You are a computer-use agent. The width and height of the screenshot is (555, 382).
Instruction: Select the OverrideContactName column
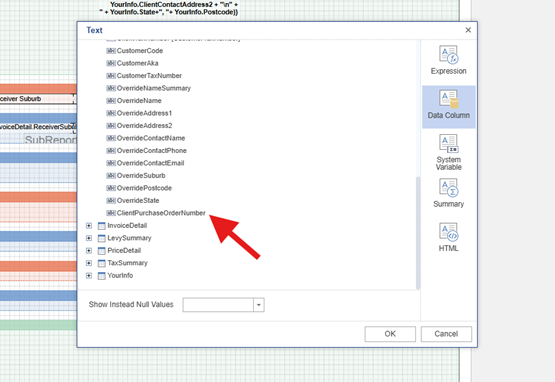point(151,138)
